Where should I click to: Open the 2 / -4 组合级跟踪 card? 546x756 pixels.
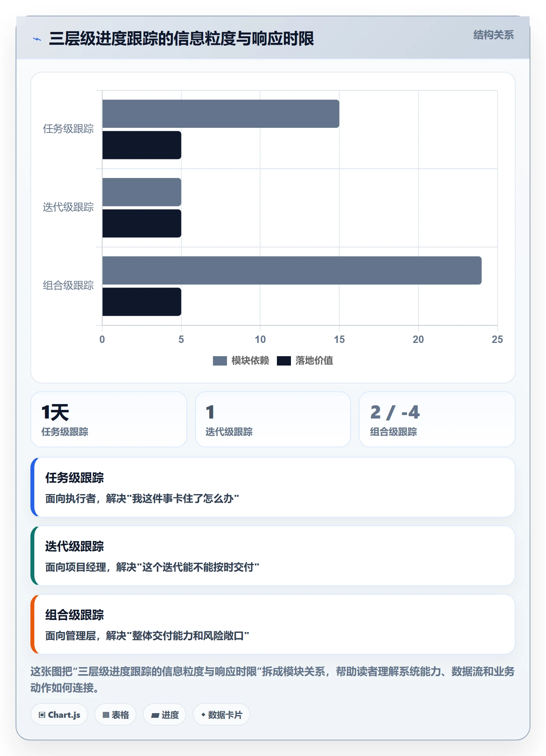tap(437, 419)
